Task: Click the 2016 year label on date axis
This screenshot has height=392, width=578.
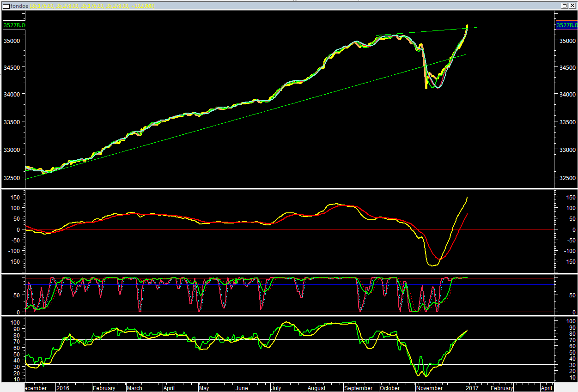Action: point(62,388)
